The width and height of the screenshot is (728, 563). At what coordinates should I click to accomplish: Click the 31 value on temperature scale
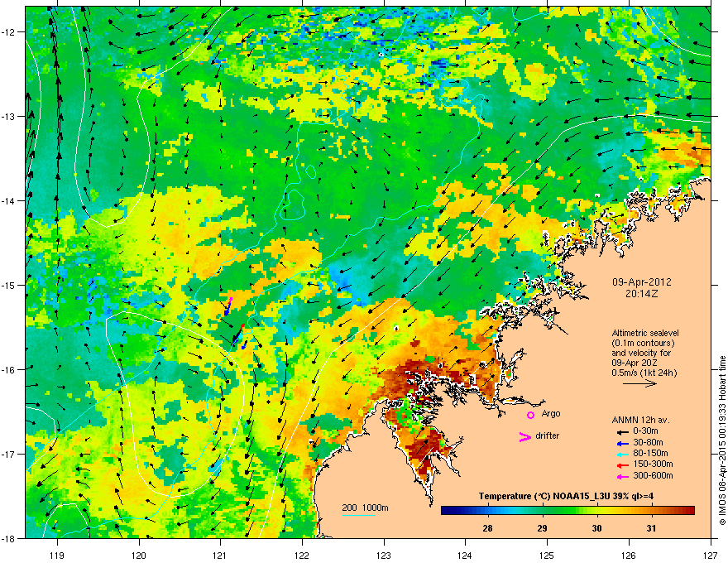click(x=651, y=528)
